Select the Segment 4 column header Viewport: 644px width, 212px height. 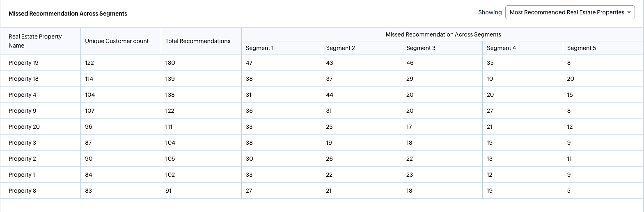(x=501, y=48)
